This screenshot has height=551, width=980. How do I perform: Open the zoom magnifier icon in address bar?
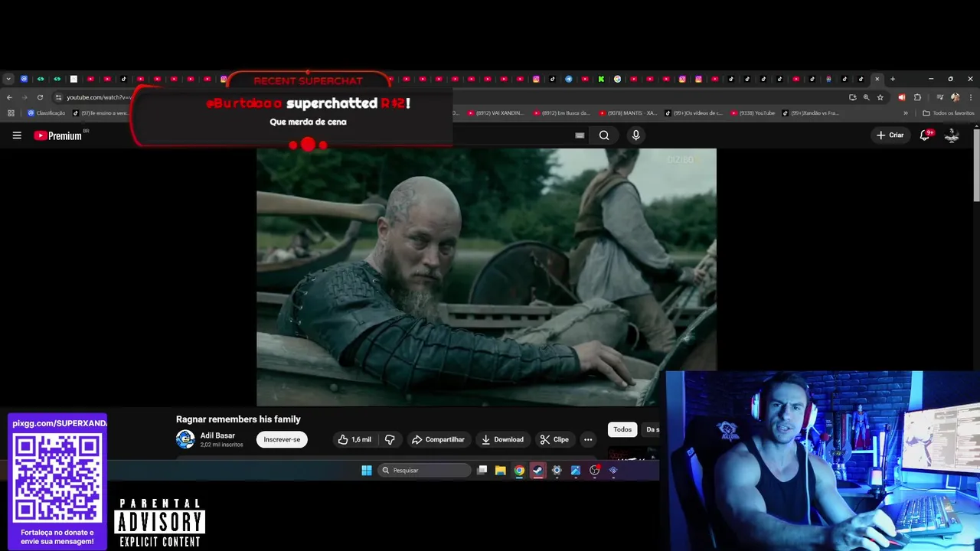tap(867, 97)
